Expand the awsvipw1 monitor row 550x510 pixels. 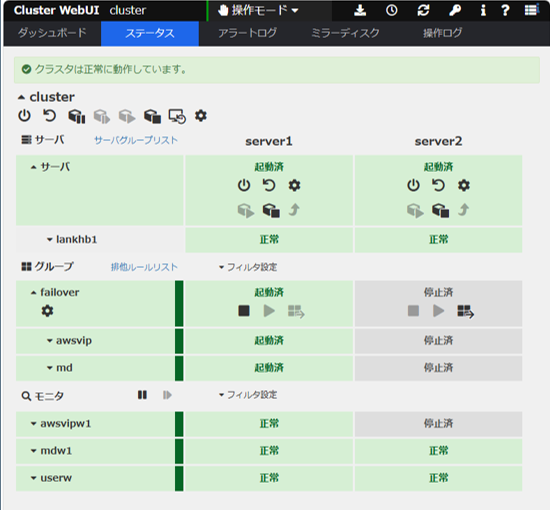pos(33,424)
